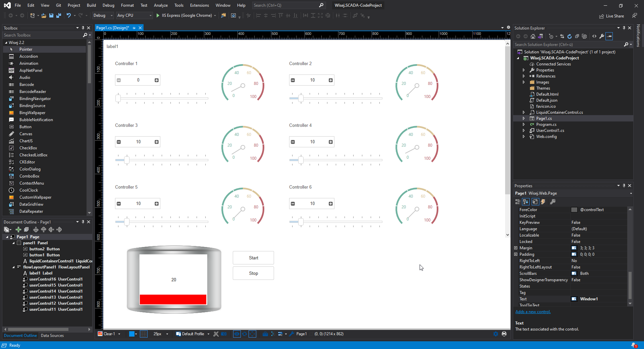This screenshot has width=644, height=349.
Task: Open the Clear-1 theme dropdown
Action: [x=109, y=334]
